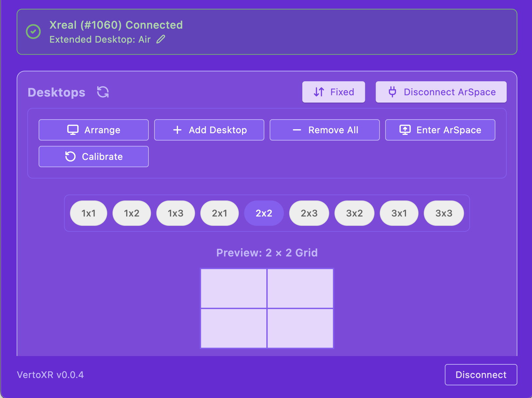Switch to the 2x3 grid layout
The image size is (532, 398).
point(309,213)
